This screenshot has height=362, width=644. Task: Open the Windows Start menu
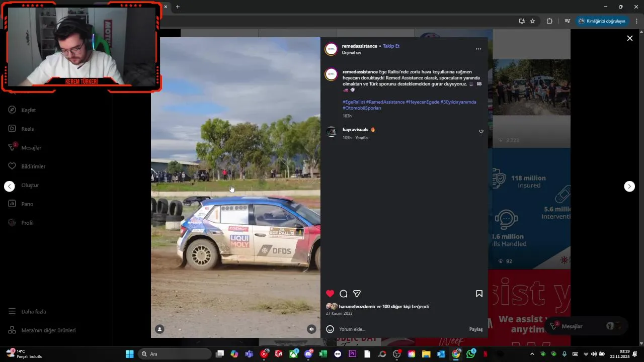[129, 354]
